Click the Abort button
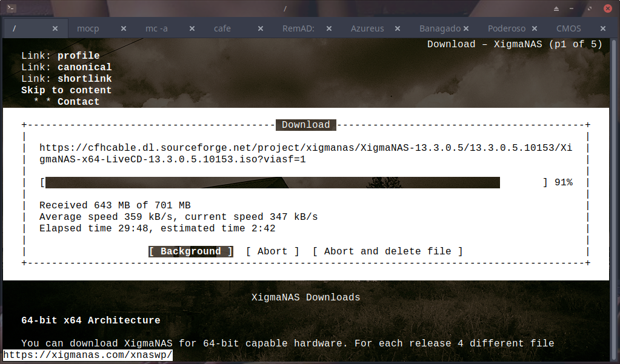This screenshot has height=364, width=620. click(x=273, y=251)
